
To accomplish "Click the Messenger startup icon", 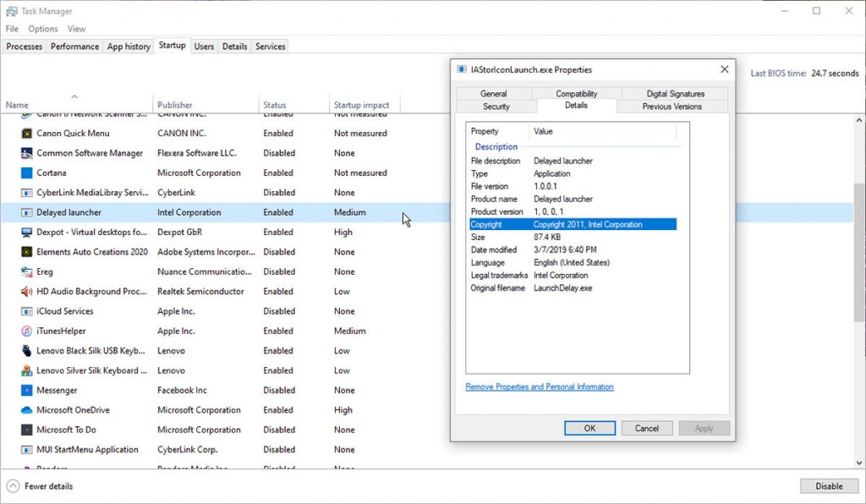I will tap(27, 391).
